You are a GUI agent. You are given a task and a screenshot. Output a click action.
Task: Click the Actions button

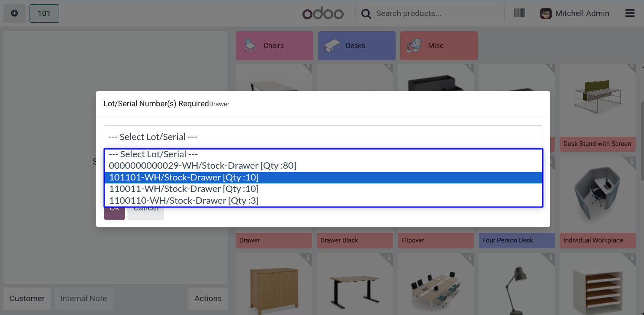click(x=208, y=299)
